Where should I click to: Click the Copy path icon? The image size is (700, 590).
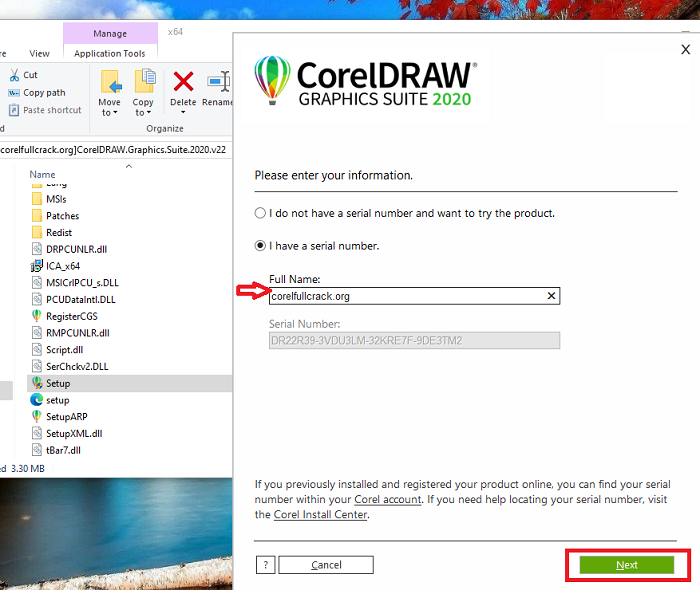14,93
